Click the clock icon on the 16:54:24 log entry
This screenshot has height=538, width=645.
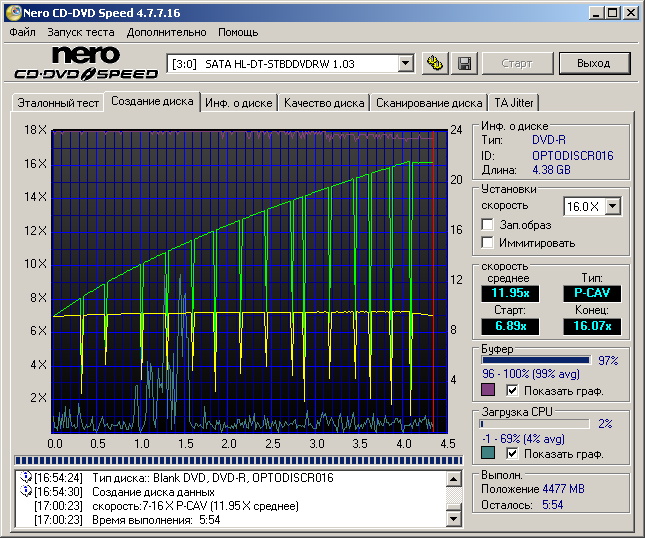click(26, 478)
